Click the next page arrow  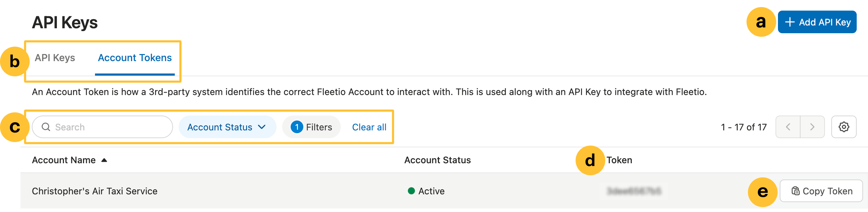point(812,126)
